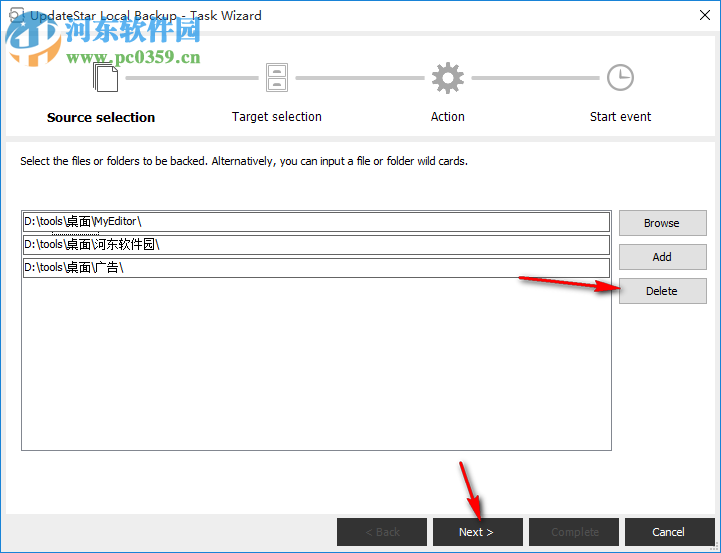Select the MyEditor folder path field
This screenshot has height=553, width=721.
click(316, 222)
